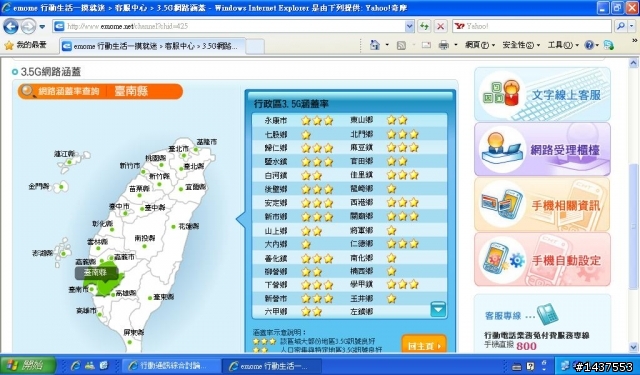Select the emome 3.5G browser tab

click(x=152, y=46)
